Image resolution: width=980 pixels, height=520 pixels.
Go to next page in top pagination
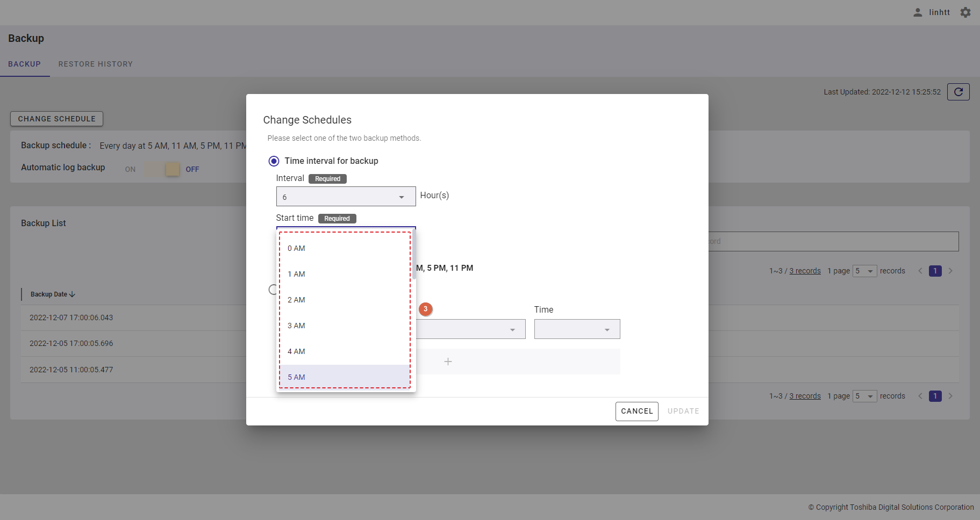[x=950, y=271]
